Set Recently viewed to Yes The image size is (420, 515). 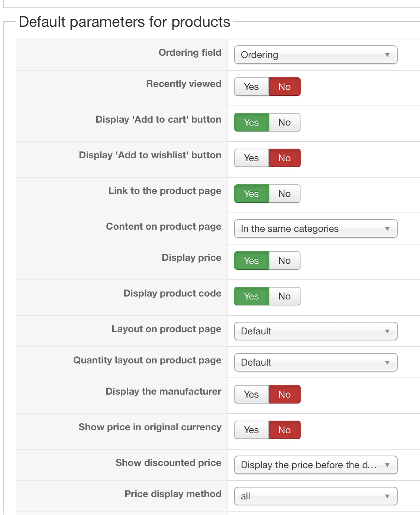(251, 87)
